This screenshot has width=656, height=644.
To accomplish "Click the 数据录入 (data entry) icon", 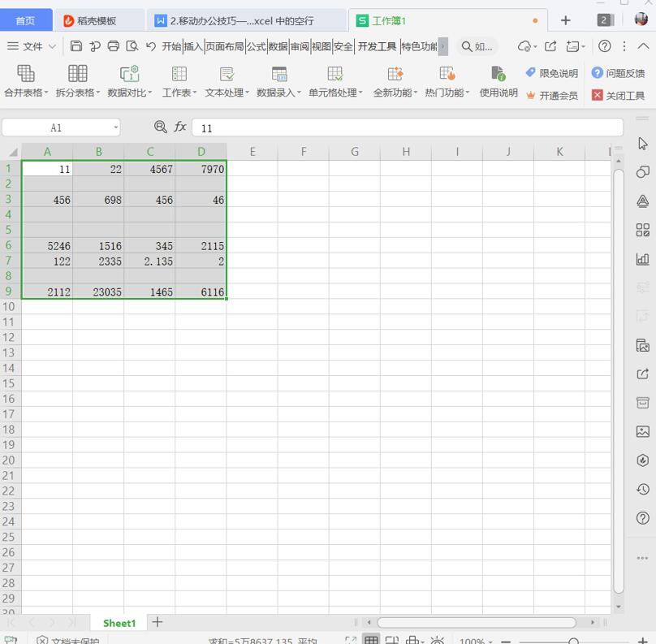I will coord(278,74).
